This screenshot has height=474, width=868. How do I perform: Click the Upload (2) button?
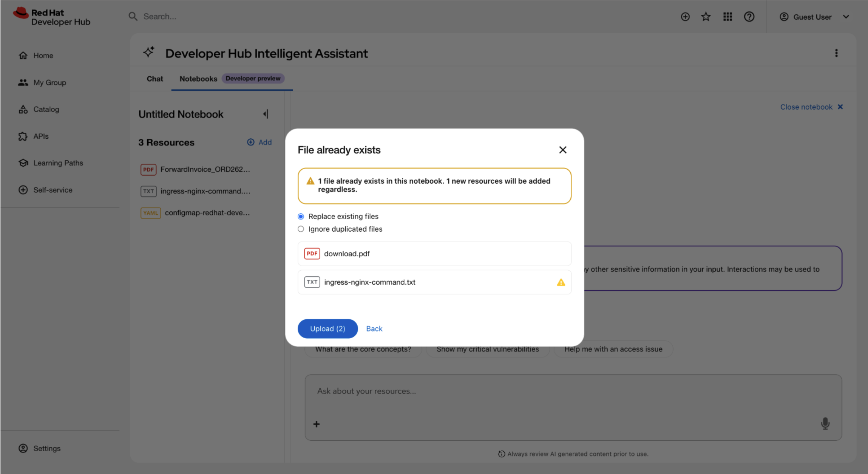[327, 328]
